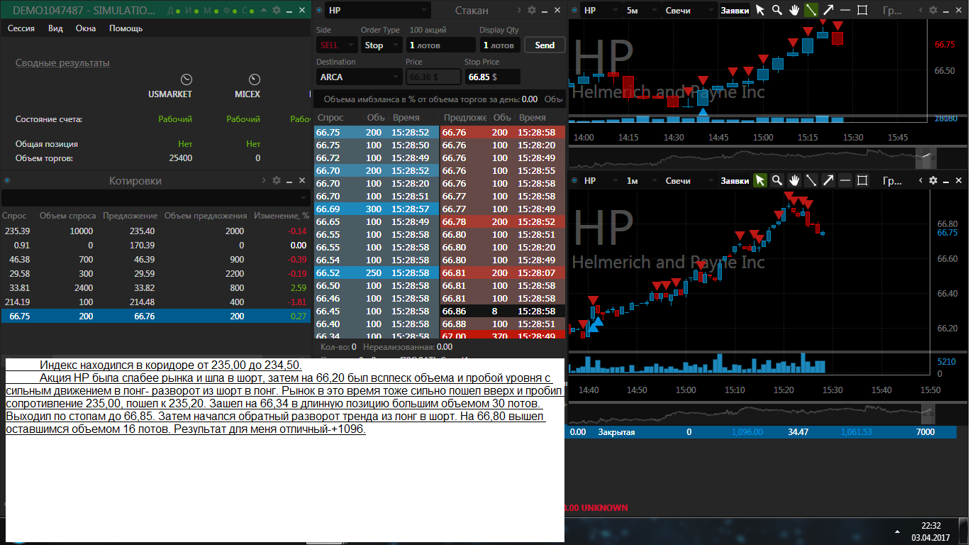
Task: Open the Помощь menu
Action: [126, 28]
